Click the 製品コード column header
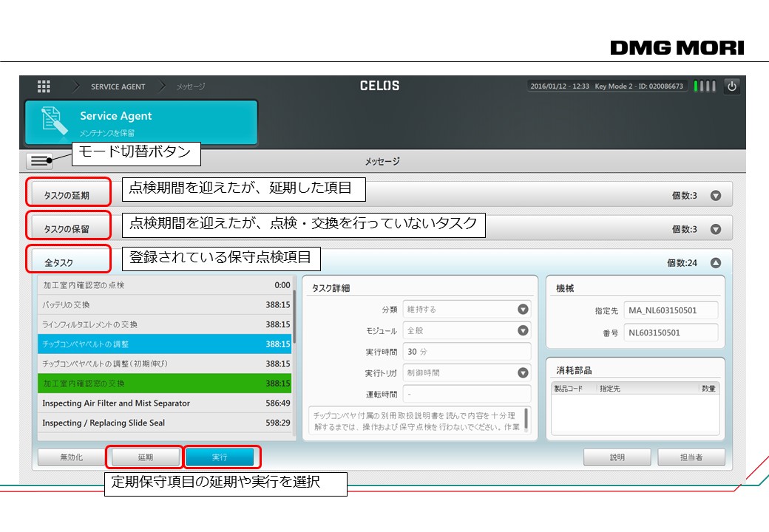769x532 pixels. click(569, 389)
